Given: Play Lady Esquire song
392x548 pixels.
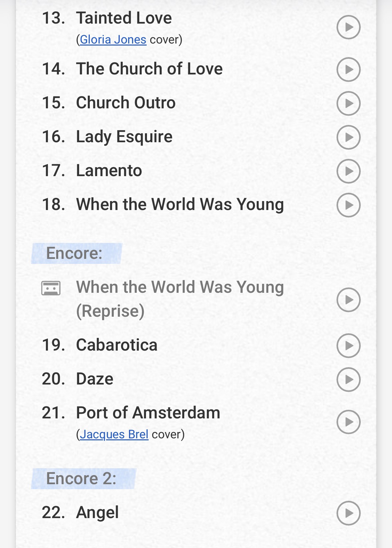Looking at the screenshot, I should (348, 137).
